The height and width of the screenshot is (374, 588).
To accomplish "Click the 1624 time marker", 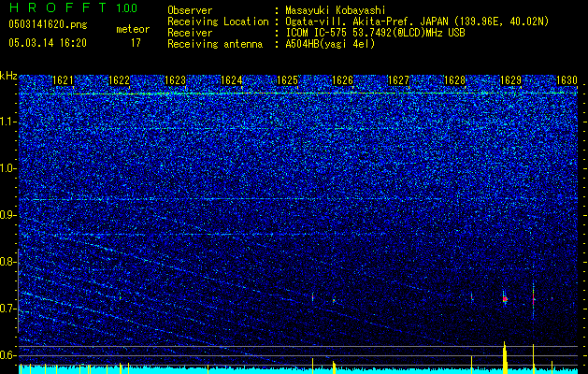I will click(232, 80).
